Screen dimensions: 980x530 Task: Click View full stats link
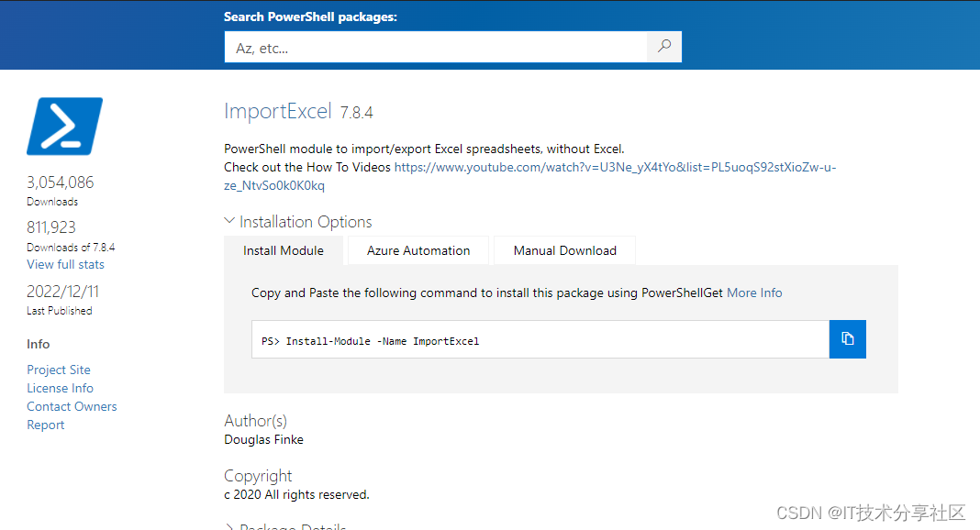click(x=65, y=264)
